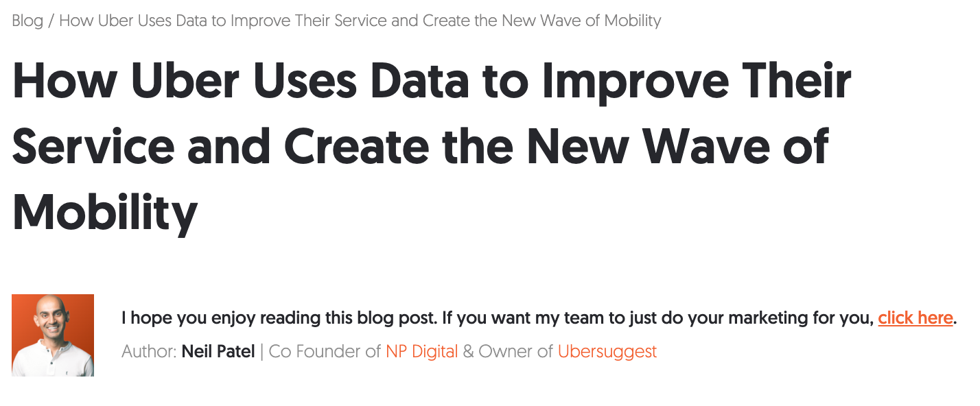The image size is (980, 406).
Task: Click the "Co Founder of" text
Action: point(325,352)
